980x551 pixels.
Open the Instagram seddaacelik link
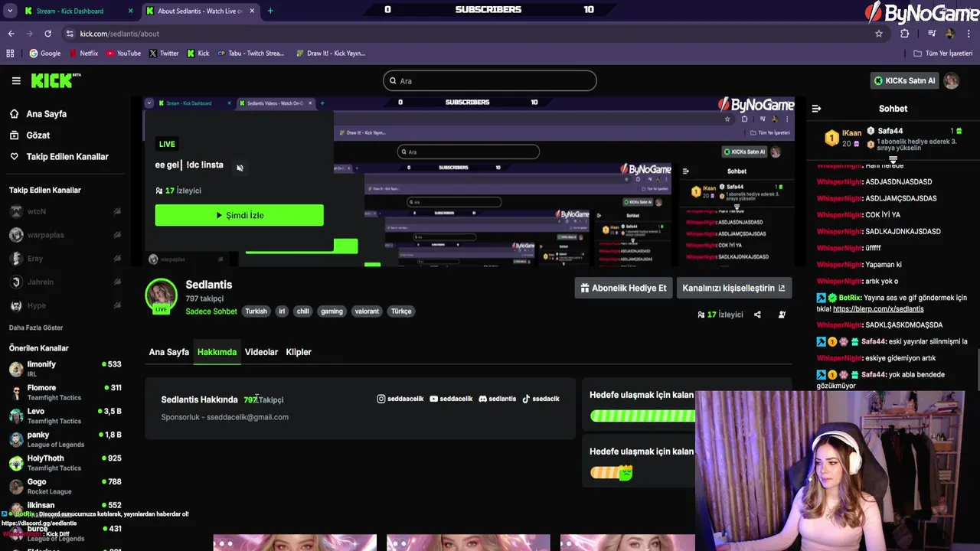(x=400, y=399)
